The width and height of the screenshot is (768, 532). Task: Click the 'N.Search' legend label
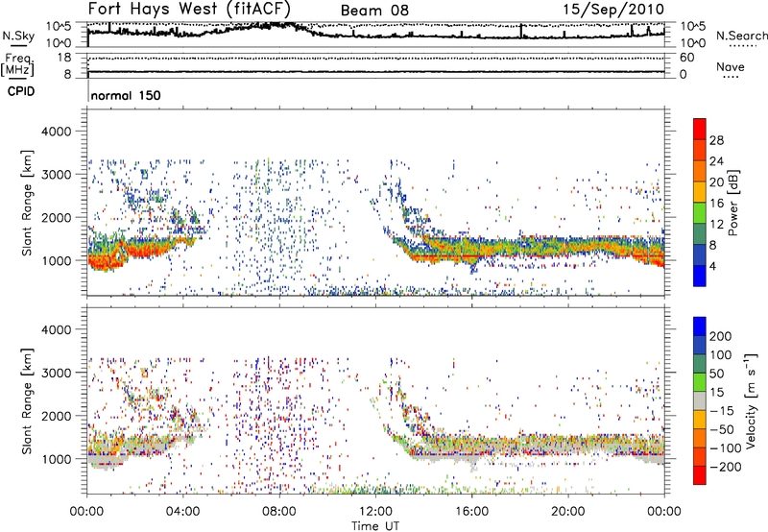click(741, 36)
